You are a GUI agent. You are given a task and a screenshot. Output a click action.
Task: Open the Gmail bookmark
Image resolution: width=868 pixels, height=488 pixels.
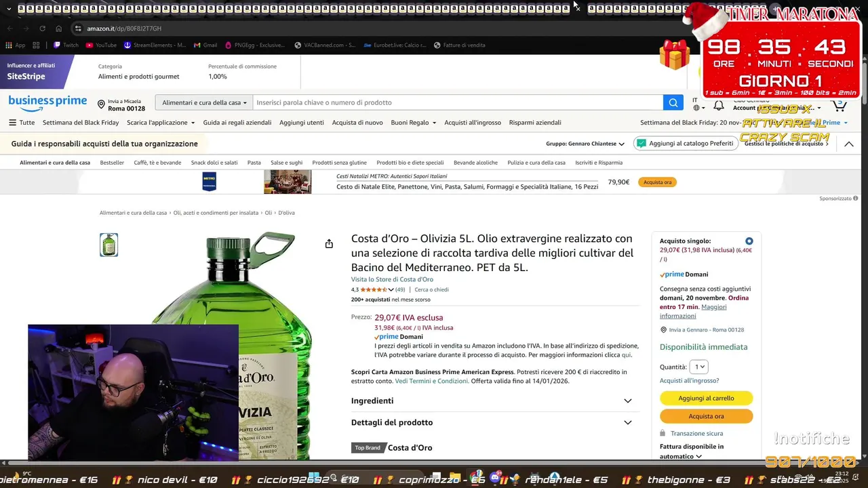[205, 45]
